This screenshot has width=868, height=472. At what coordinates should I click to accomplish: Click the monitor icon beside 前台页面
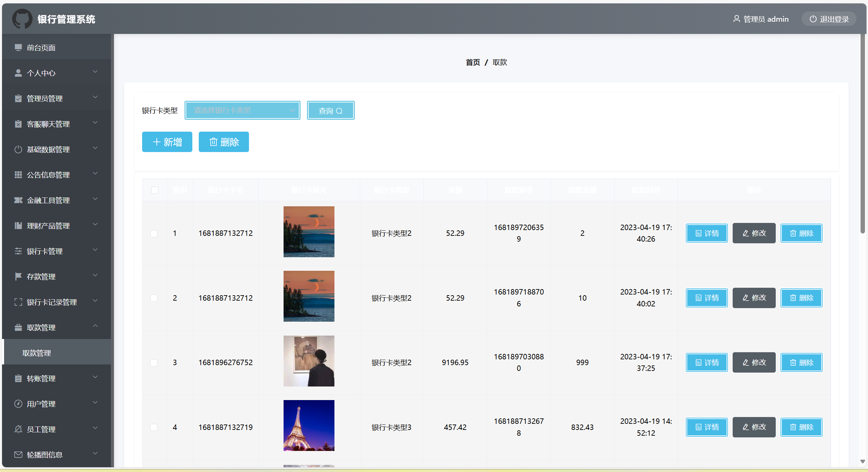18,48
